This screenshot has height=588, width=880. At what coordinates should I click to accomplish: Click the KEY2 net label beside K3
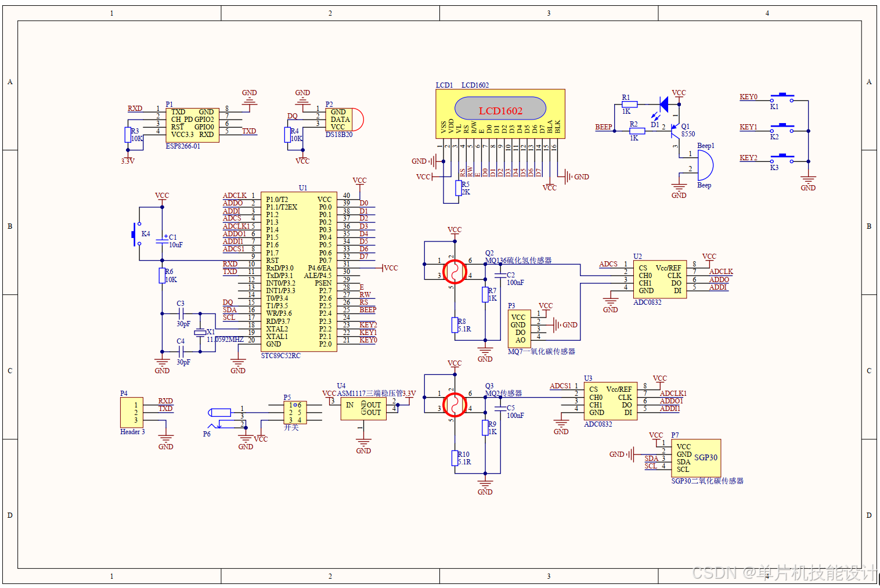tap(748, 158)
